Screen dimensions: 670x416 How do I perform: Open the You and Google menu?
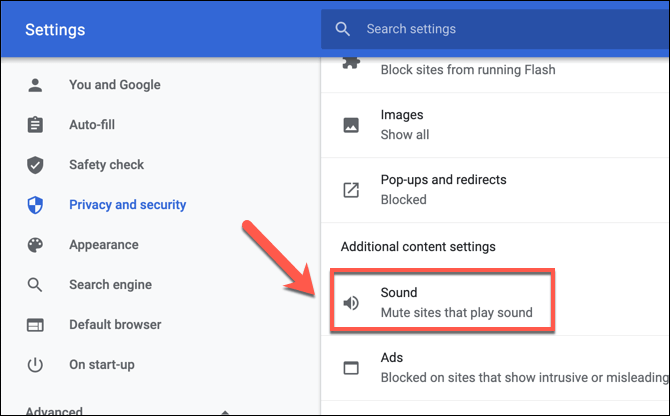pos(114,85)
